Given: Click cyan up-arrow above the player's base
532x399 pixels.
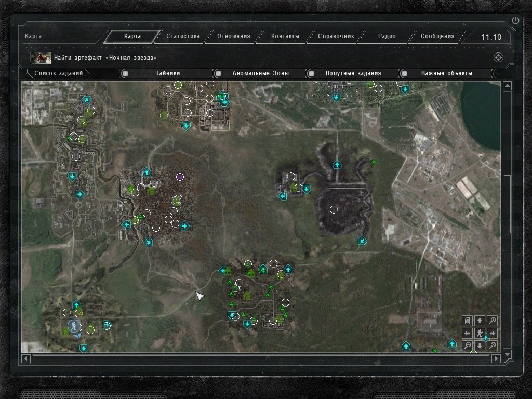Looking at the screenshot, I should (x=76, y=304).
